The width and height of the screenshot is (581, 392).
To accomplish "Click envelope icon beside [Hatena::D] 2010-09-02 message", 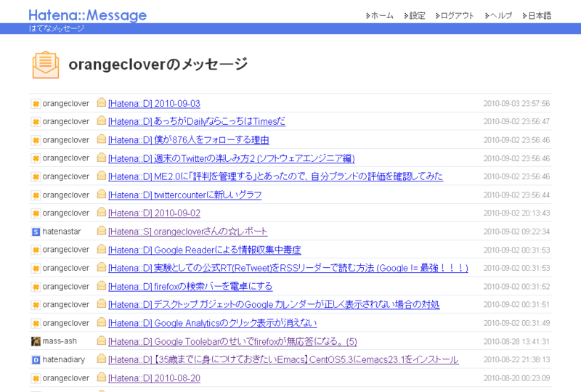I will pyautogui.click(x=102, y=212).
